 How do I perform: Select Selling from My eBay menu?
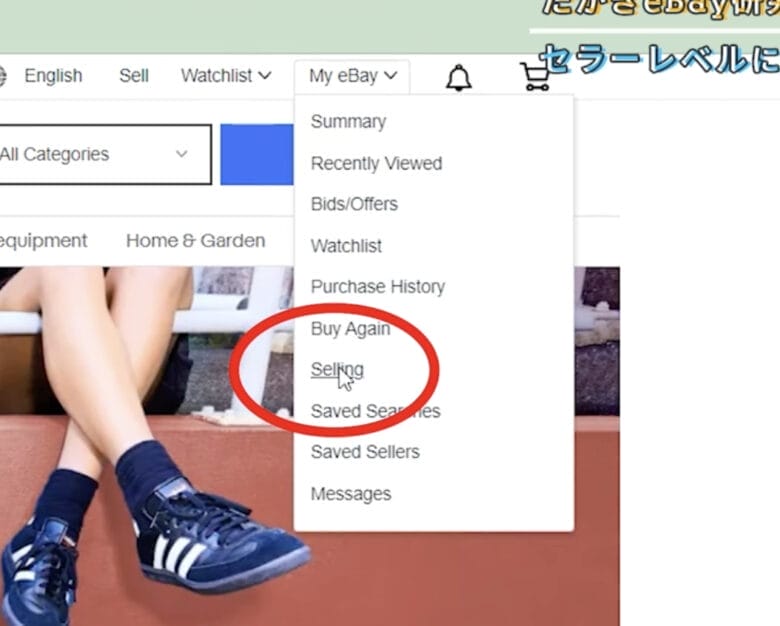[337, 370]
